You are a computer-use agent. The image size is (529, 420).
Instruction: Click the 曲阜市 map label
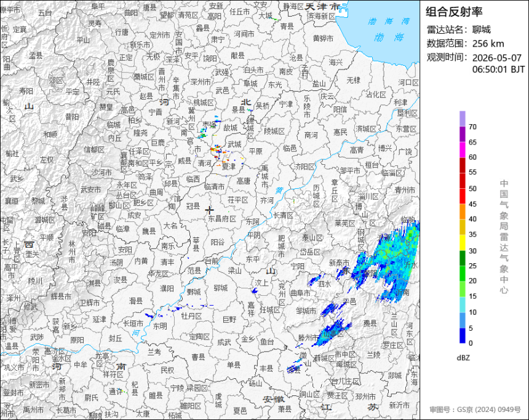pyautogui.click(x=300, y=293)
